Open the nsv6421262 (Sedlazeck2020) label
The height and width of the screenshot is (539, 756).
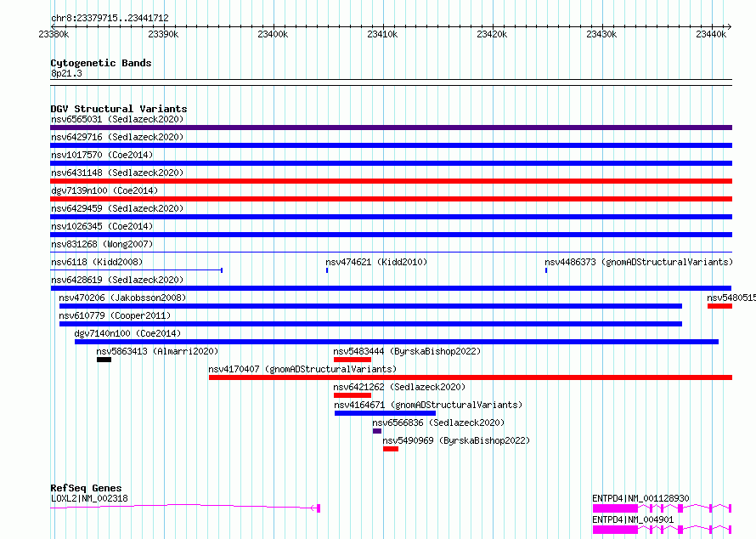point(399,387)
